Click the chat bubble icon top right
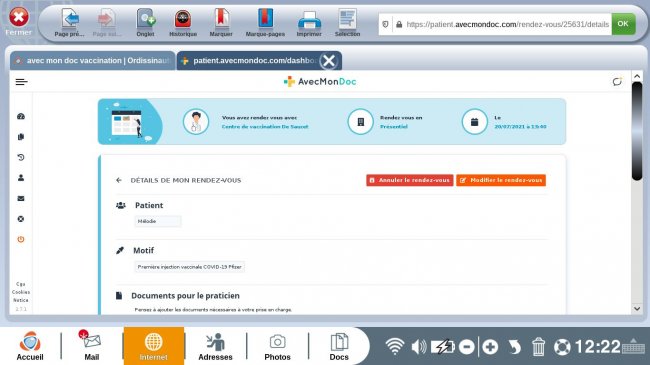This screenshot has height=365, width=650. click(617, 81)
